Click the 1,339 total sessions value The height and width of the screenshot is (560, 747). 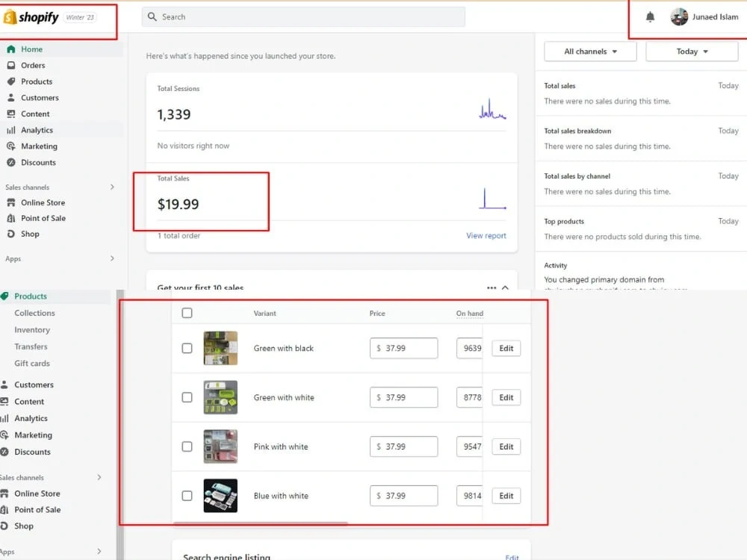click(174, 114)
